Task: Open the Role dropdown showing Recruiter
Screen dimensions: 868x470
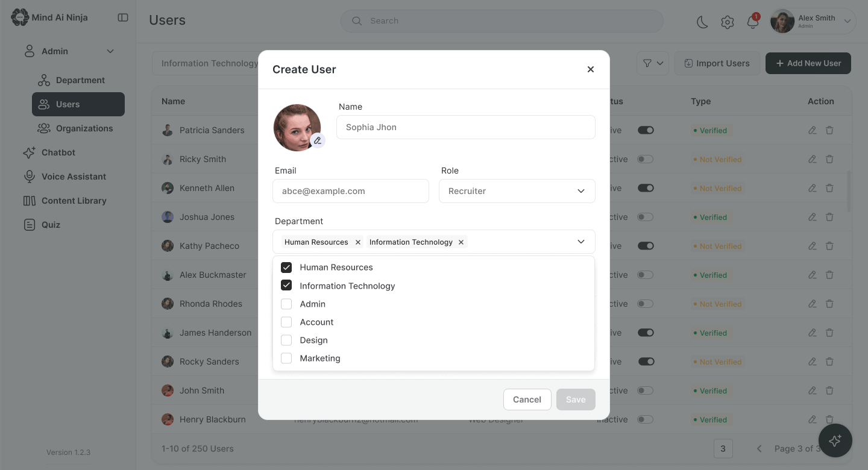Action: (517, 191)
